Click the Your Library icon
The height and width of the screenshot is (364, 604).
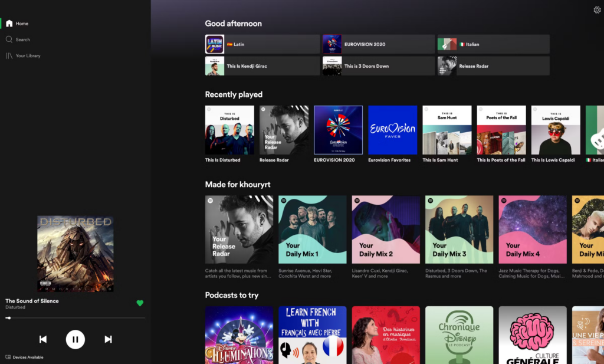(9, 56)
